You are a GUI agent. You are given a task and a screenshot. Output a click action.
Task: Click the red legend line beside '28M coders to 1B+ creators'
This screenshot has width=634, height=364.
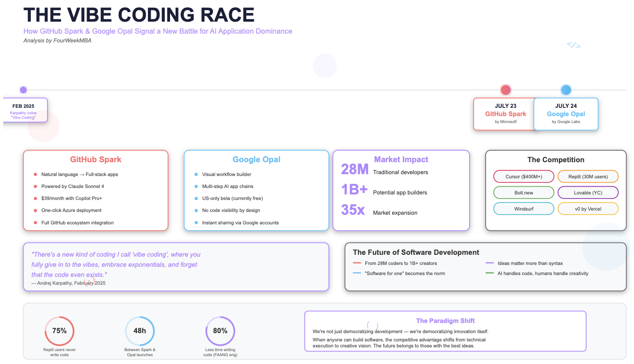(356, 263)
